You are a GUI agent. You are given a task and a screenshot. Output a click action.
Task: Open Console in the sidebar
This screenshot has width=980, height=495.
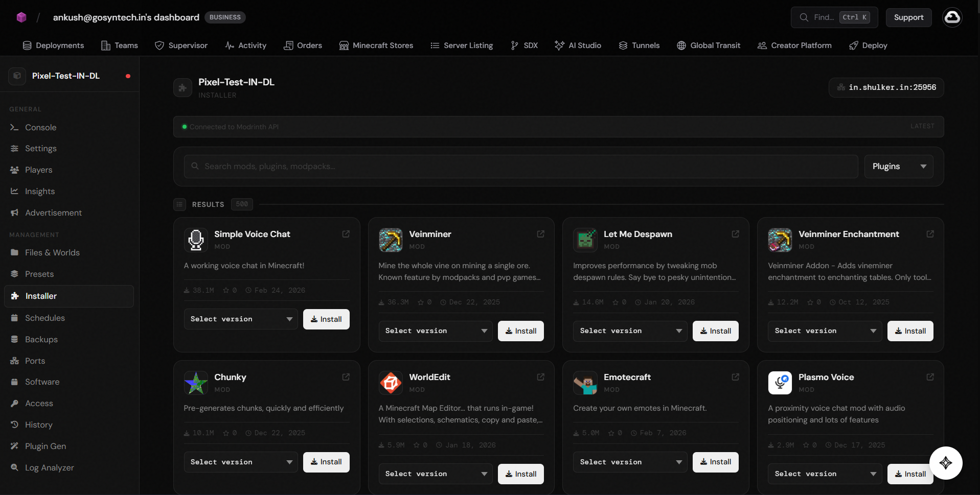[69, 127]
